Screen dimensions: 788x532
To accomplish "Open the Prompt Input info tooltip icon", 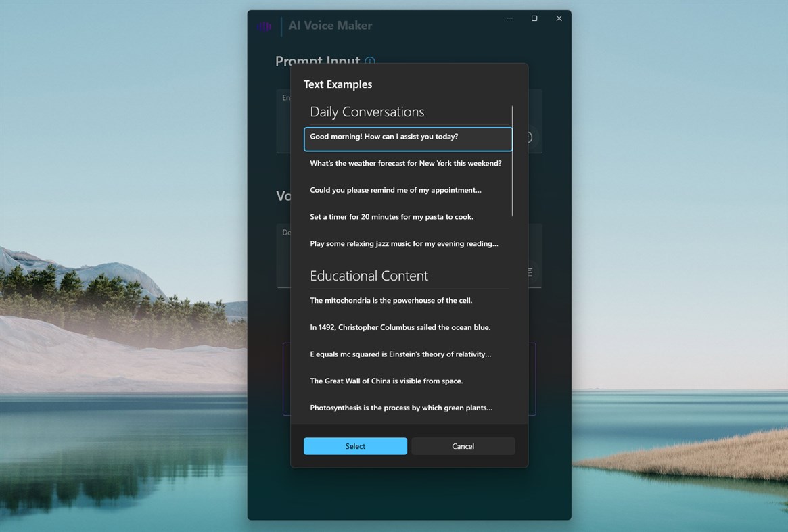I will click(369, 62).
